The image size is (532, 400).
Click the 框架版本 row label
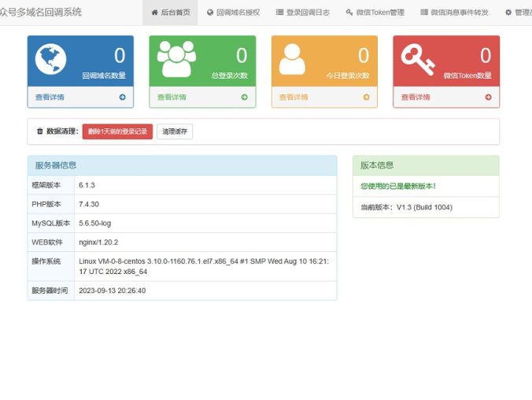click(46, 185)
